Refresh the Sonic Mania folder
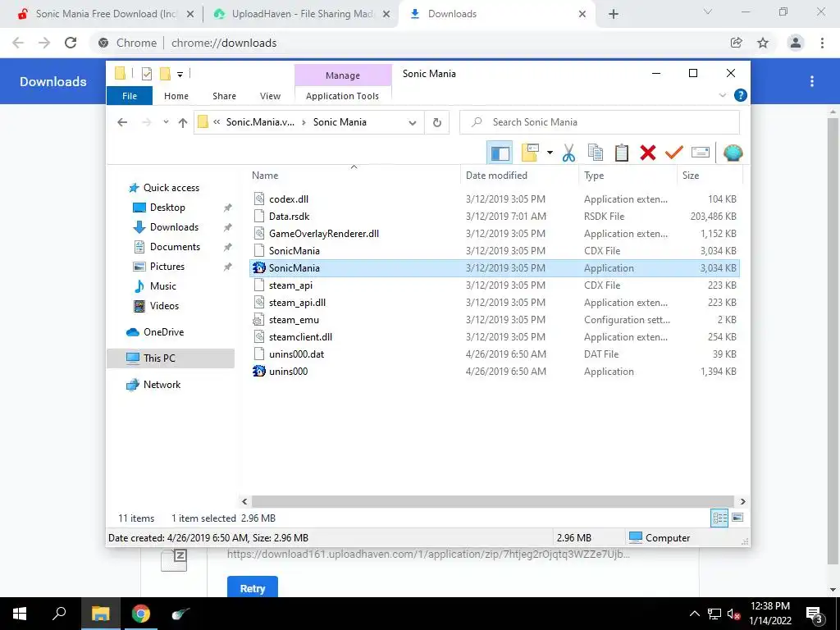840x630 pixels. coord(437,123)
